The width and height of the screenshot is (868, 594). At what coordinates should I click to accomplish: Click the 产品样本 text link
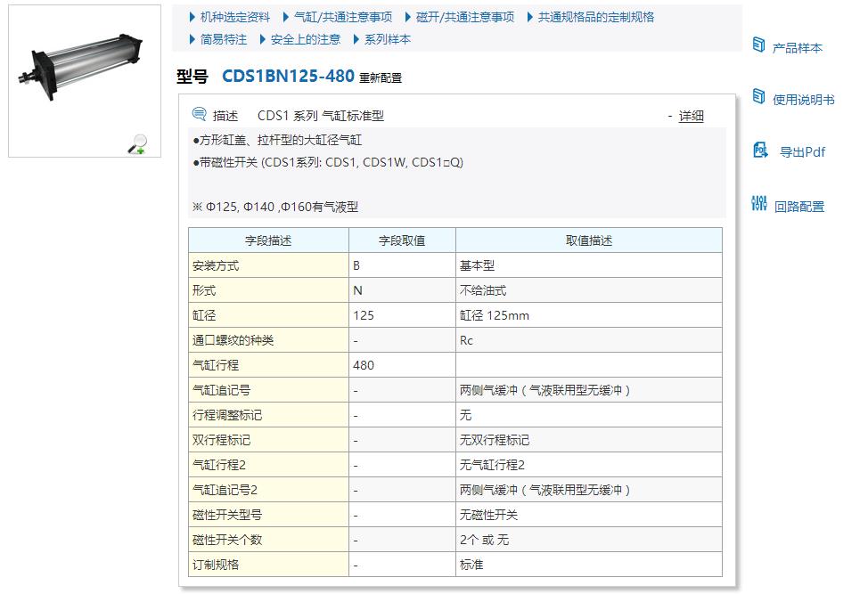[797, 48]
